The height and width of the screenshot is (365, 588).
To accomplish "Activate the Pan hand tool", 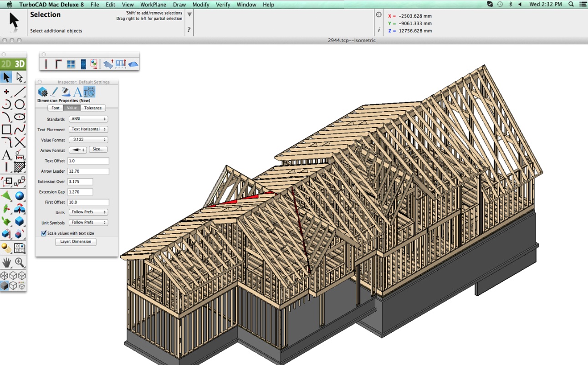I will 6,262.
